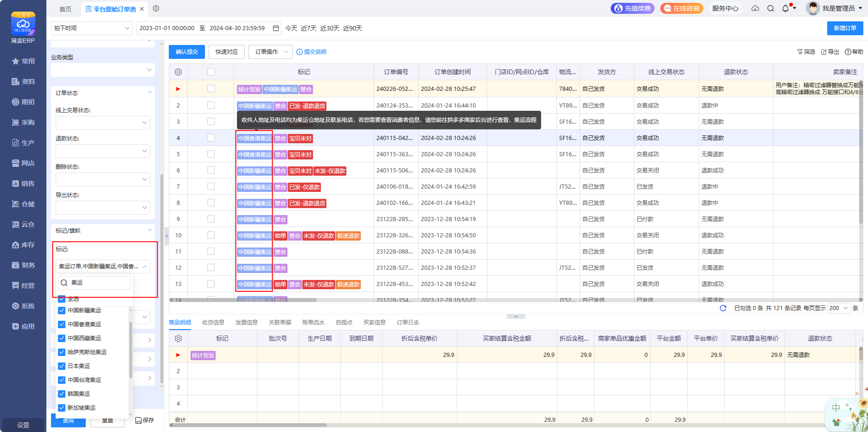
Task: Switch to the 收货信息 tab
Action: coord(213,323)
